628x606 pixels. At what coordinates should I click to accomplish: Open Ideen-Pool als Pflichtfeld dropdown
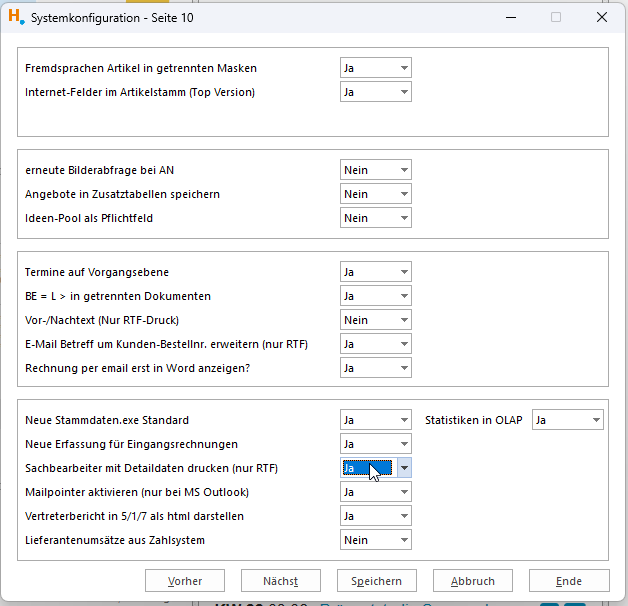[375, 218]
